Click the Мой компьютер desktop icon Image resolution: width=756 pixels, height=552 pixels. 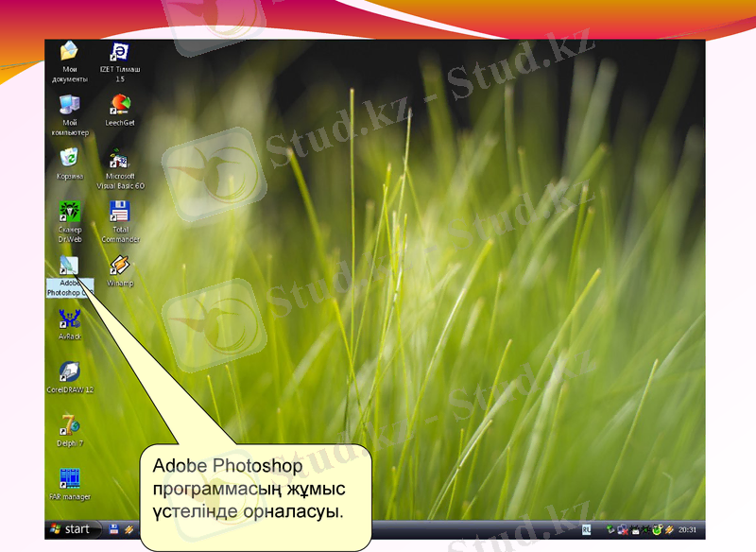click(x=70, y=104)
